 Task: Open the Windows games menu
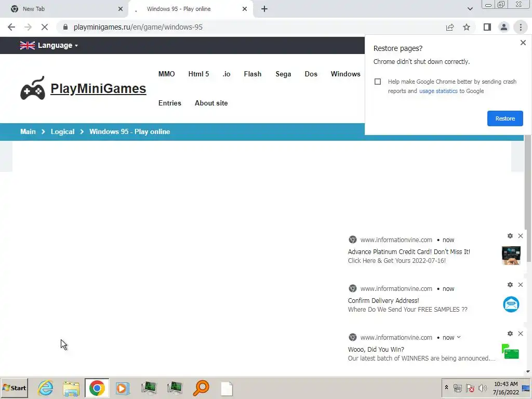click(x=345, y=74)
